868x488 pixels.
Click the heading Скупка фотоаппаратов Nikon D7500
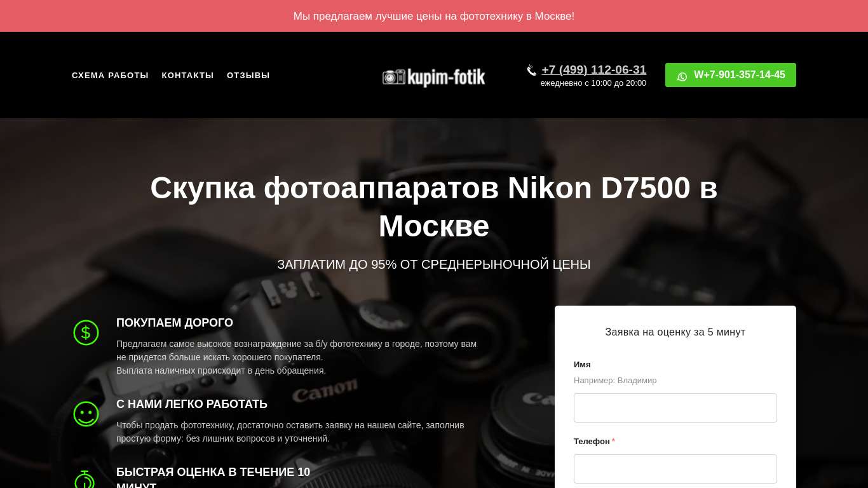434,207
